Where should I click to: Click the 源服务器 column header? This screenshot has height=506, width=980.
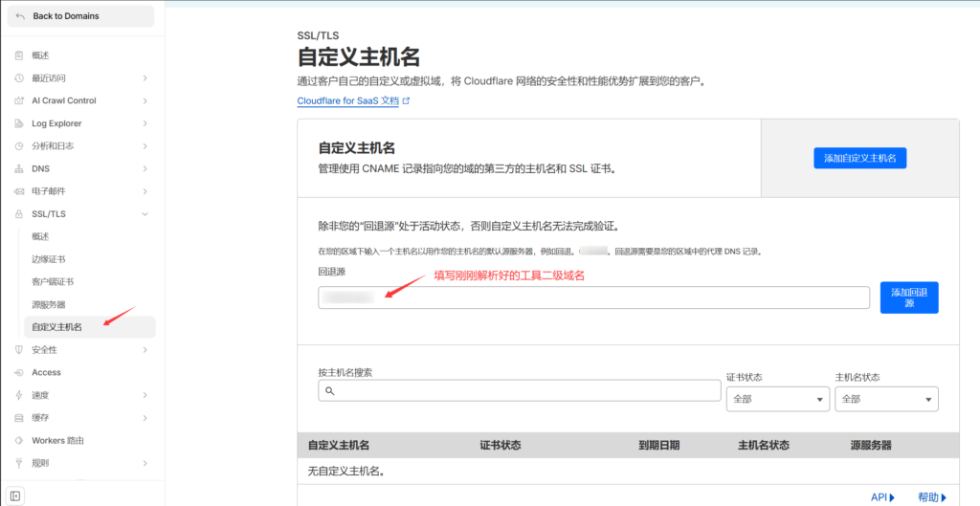[871, 446]
